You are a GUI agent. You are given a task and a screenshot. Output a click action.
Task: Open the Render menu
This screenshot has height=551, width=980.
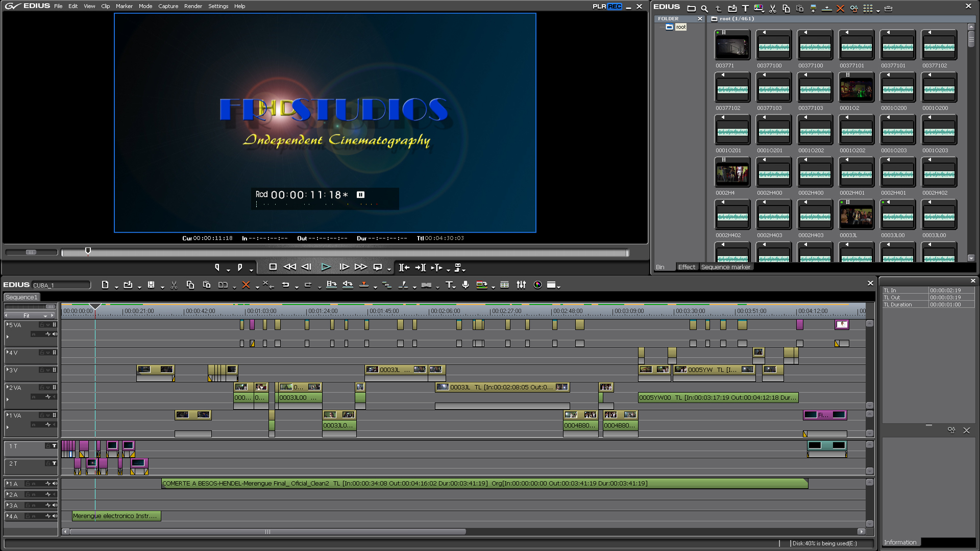coord(193,6)
